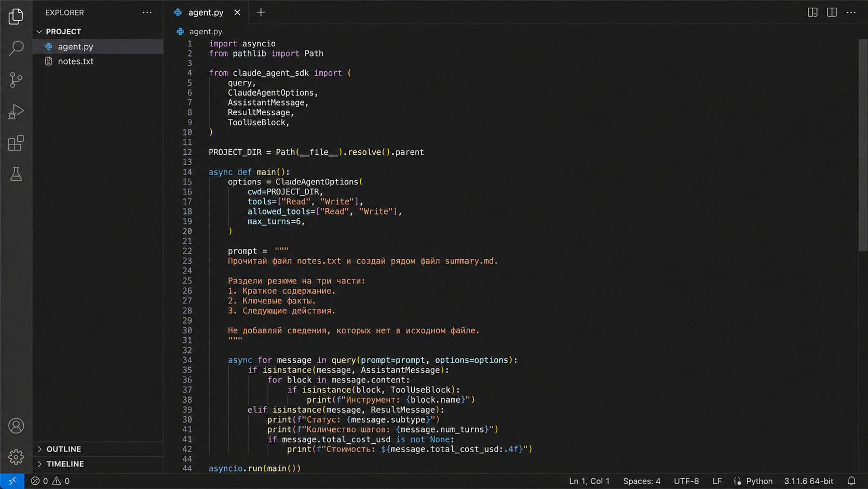Screen dimensions: 868x489
Task: Click the EXPLORER panel title
Action: point(64,12)
